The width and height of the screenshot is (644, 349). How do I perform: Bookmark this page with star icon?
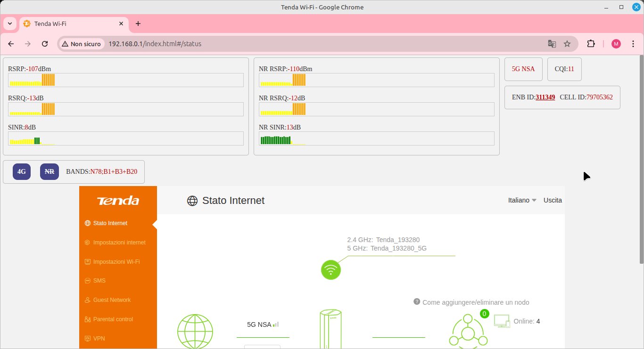pyautogui.click(x=567, y=44)
